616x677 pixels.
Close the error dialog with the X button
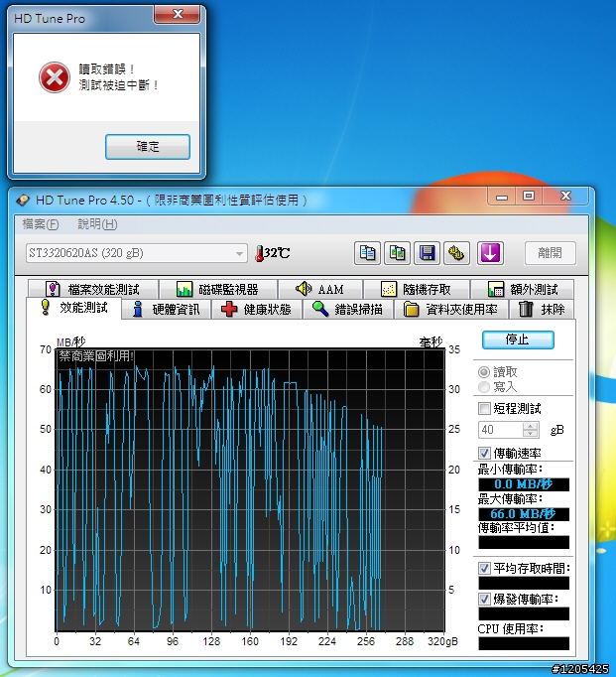click(178, 14)
